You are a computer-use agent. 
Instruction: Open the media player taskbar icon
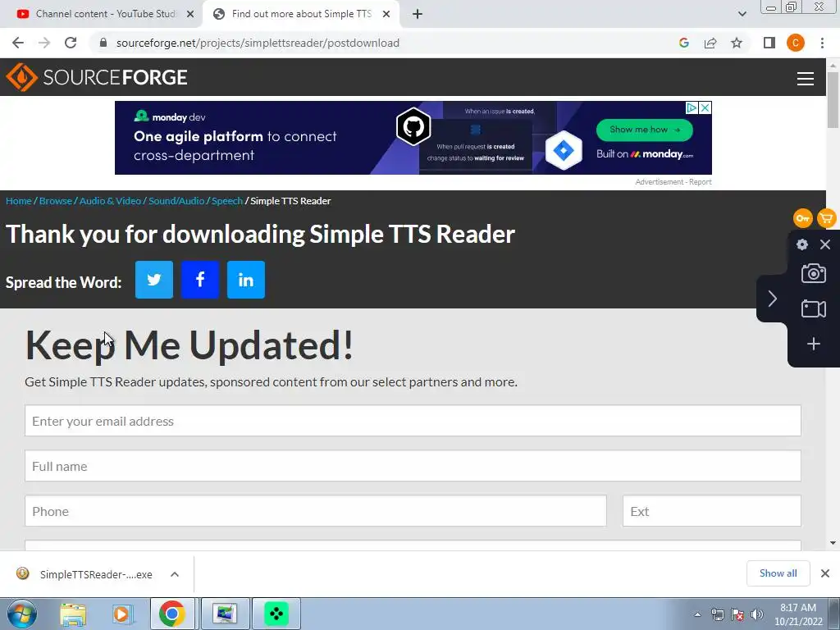121,614
